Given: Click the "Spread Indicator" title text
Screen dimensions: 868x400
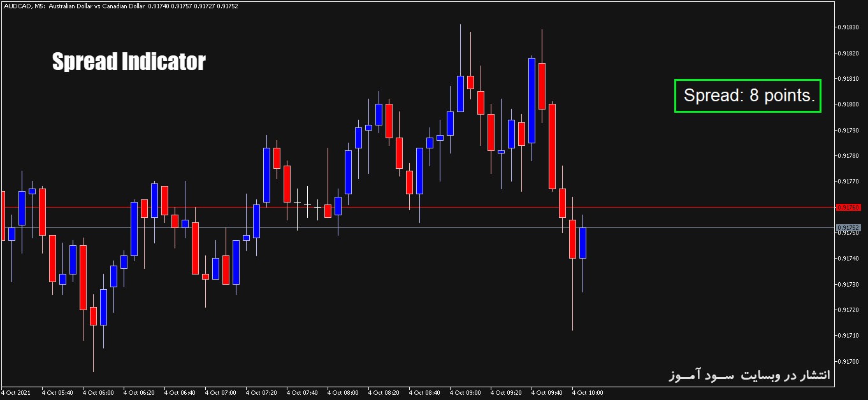Looking at the screenshot, I should [x=129, y=62].
